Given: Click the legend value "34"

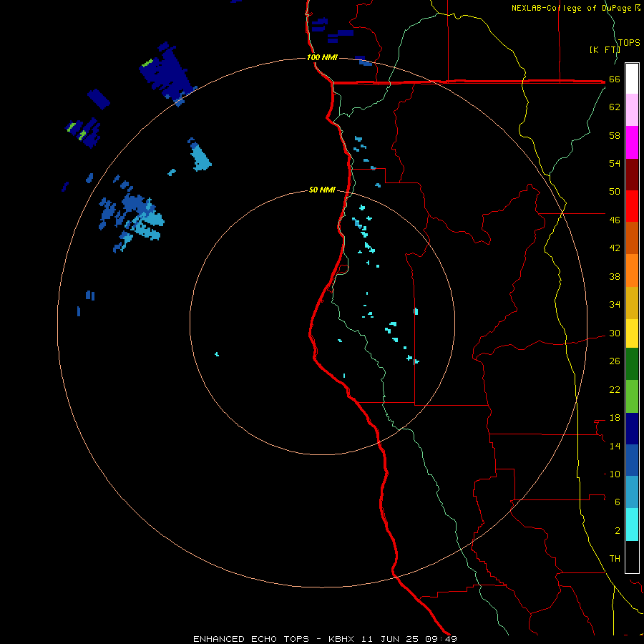Looking at the screenshot, I should [615, 304].
